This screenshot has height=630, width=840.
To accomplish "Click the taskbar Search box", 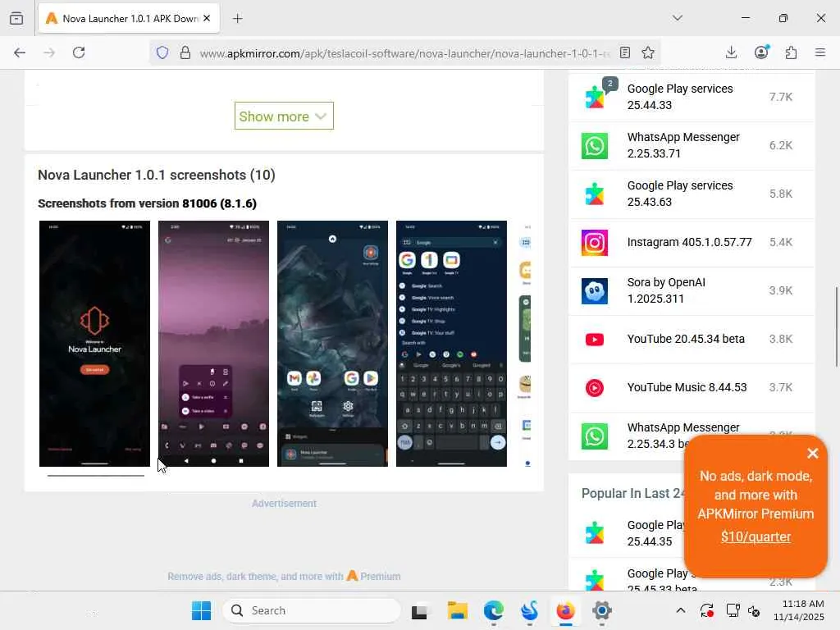I will [x=311, y=610].
